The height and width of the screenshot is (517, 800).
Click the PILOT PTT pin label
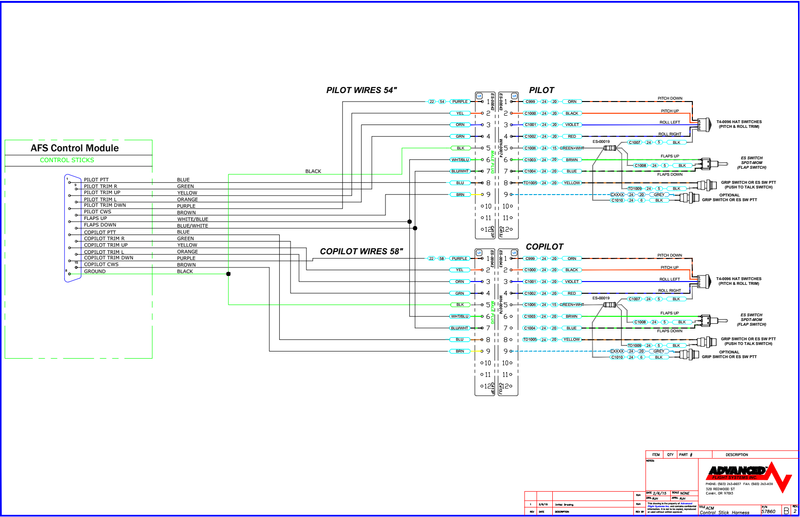[x=99, y=180]
